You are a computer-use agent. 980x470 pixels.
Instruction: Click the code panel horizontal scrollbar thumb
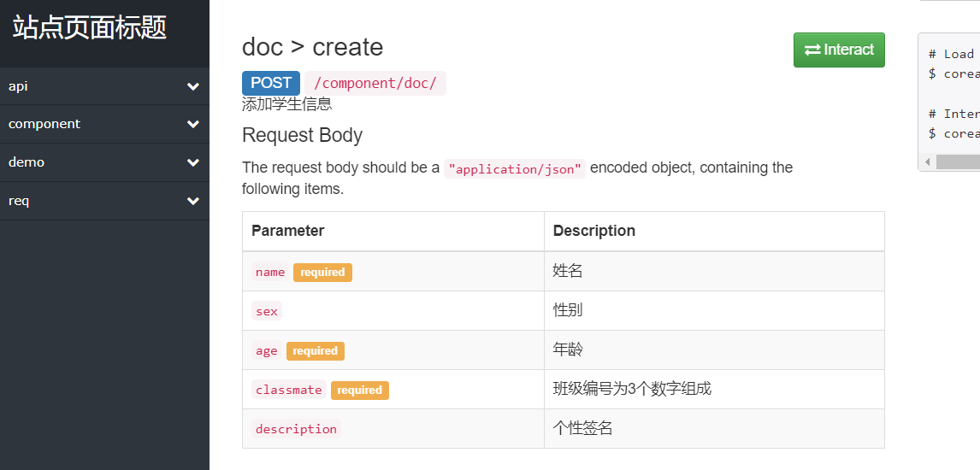pos(958,162)
